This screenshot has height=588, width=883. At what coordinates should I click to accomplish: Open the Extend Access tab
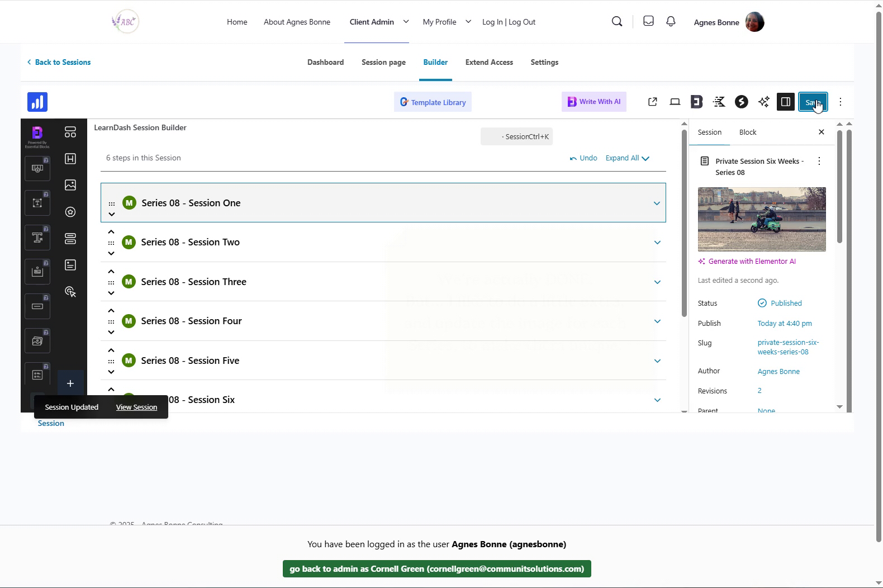point(489,62)
